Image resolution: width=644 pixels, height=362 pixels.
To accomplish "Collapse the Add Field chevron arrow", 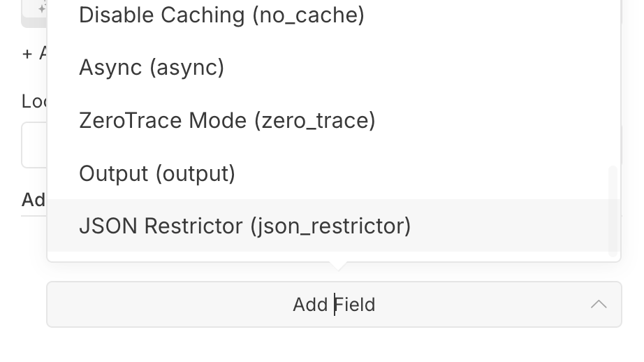I will click(x=599, y=304).
